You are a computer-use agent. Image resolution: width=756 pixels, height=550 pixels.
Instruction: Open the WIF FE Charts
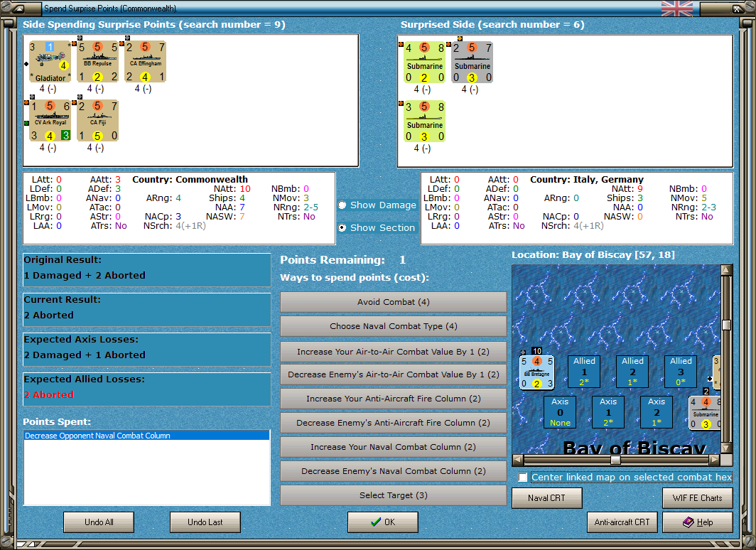(698, 498)
